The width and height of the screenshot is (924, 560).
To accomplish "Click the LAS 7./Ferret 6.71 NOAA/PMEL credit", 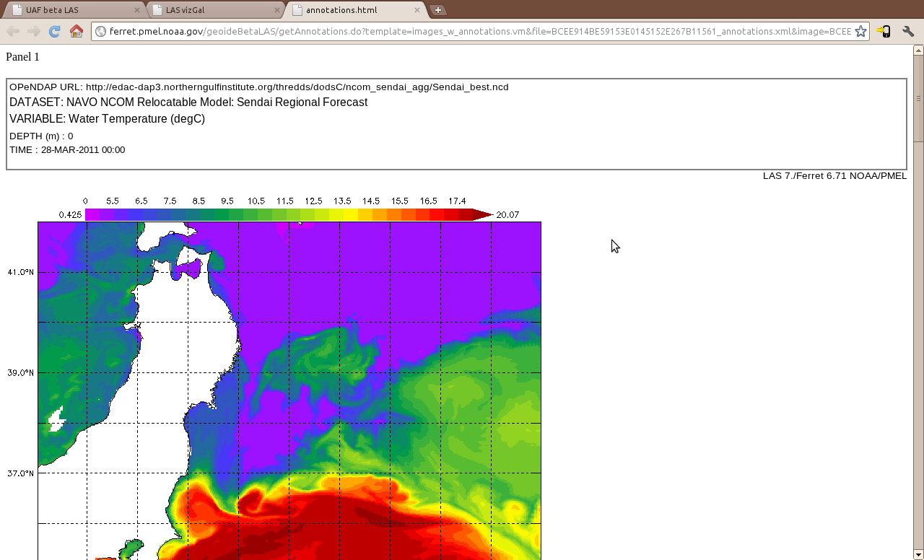I will tap(834, 176).
